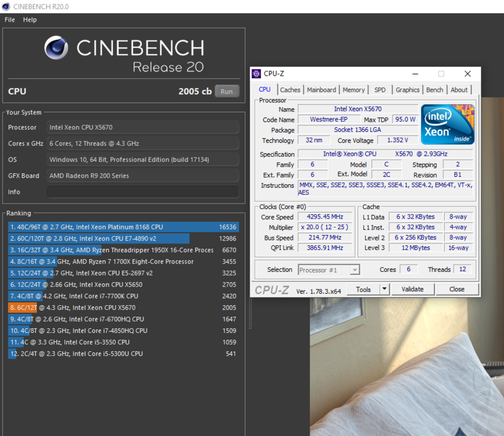Click the Bus Speed value 214.77 MHz
Viewport: 504px width, 436px height.
(325, 237)
